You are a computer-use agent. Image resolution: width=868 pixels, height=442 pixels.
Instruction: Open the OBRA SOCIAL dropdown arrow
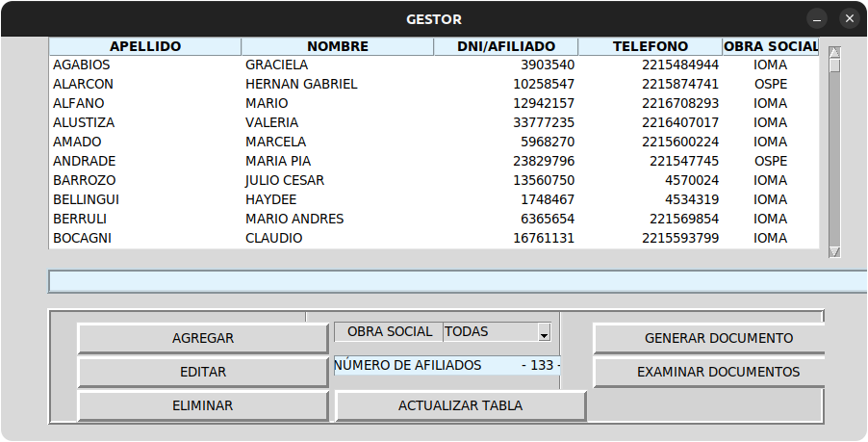pyautogui.click(x=544, y=333)
